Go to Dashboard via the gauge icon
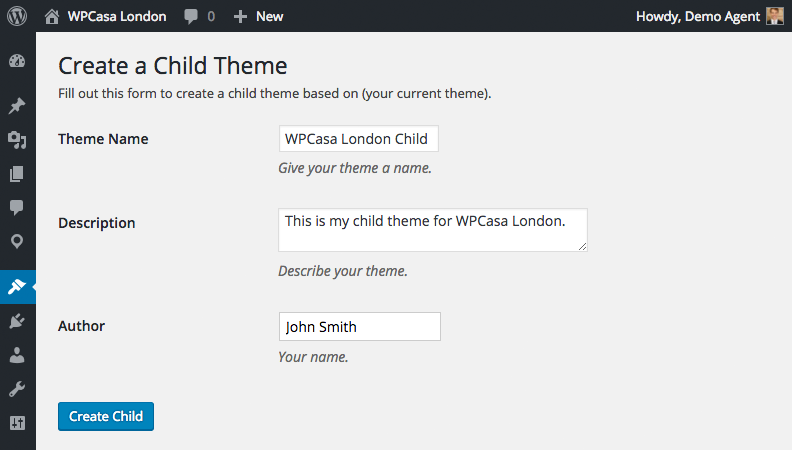This screenshot has width=792, height=450. point(17,62)
